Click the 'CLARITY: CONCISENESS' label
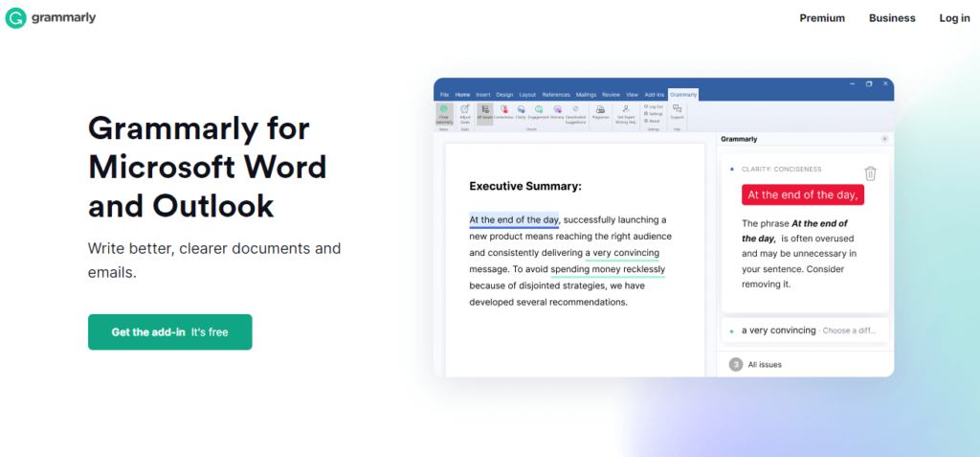980x457 pixels. (781, 169)
